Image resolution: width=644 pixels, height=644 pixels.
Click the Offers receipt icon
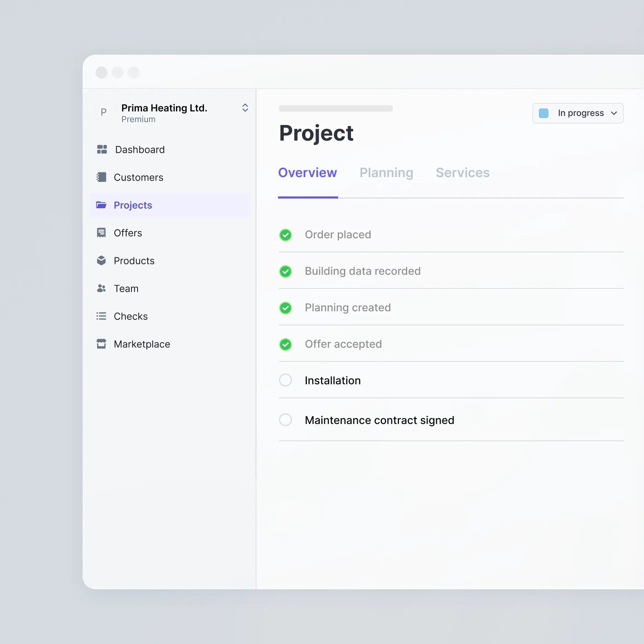pos(101,233)
